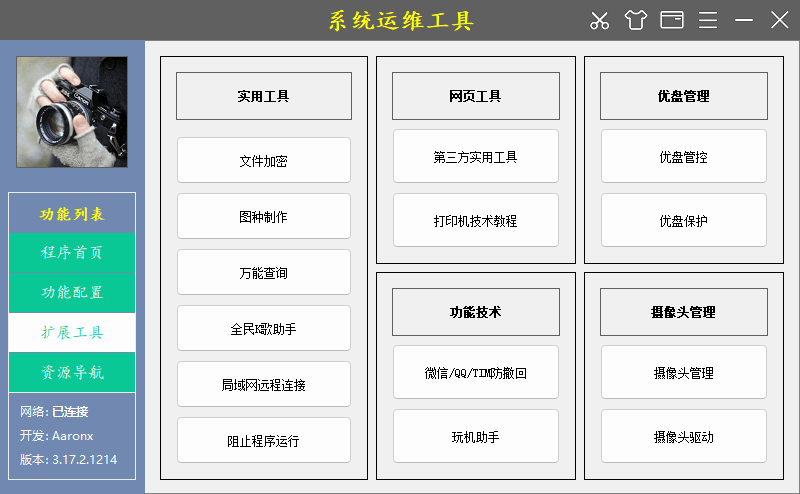Open 局域网远程连接 button
Screen dimensions: 800x494
pos(264,384)
